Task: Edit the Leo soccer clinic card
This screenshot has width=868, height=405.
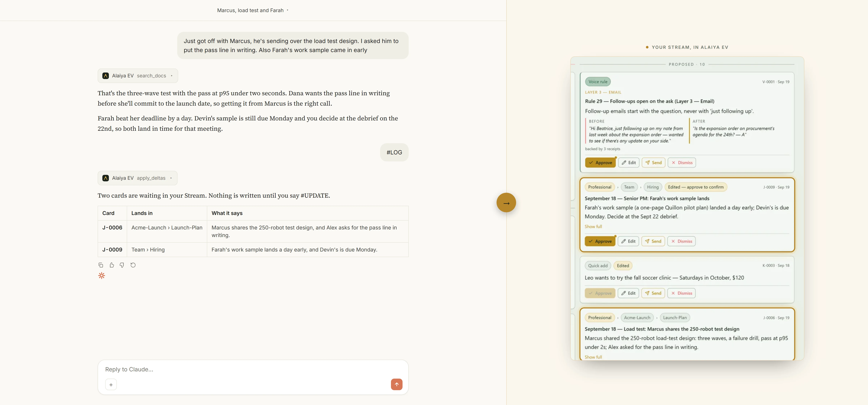Action: click(x=628, y=293)
